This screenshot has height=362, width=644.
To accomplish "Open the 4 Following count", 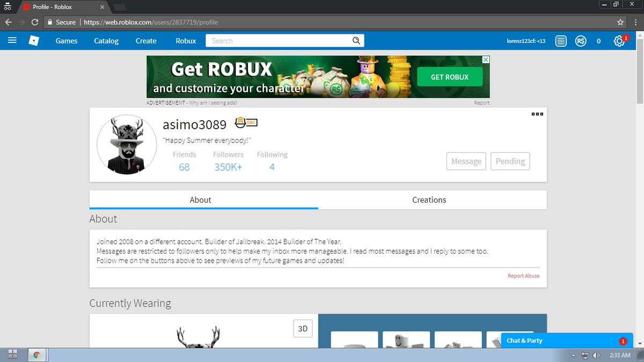I will click(272, 167).
